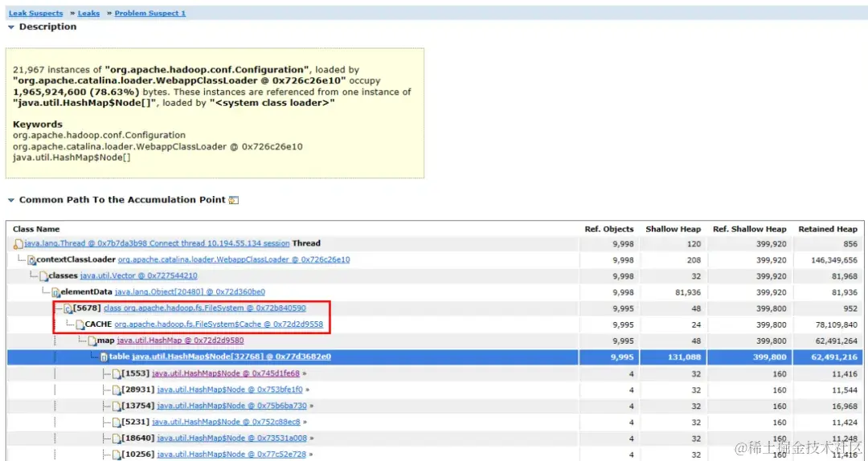Select retained heap value 11,544
The height and width of the screenshot is (461, 868).
[x=845, y=390]
